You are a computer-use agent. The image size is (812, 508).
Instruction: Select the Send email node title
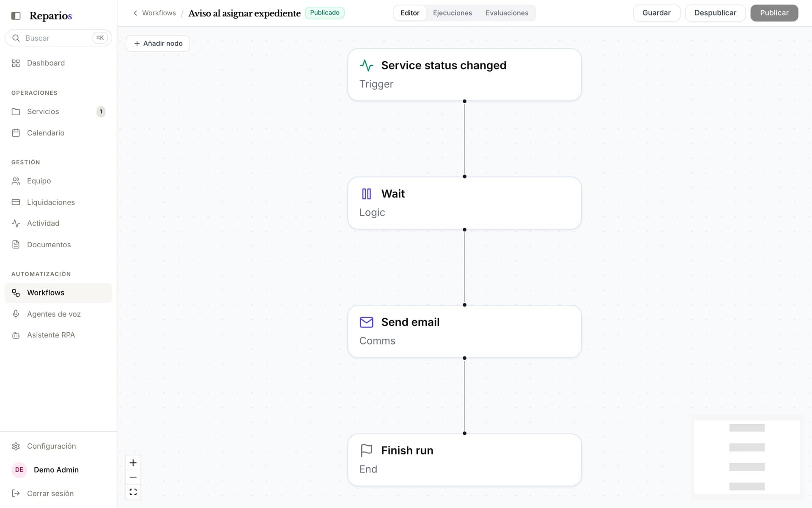(410, 322)
